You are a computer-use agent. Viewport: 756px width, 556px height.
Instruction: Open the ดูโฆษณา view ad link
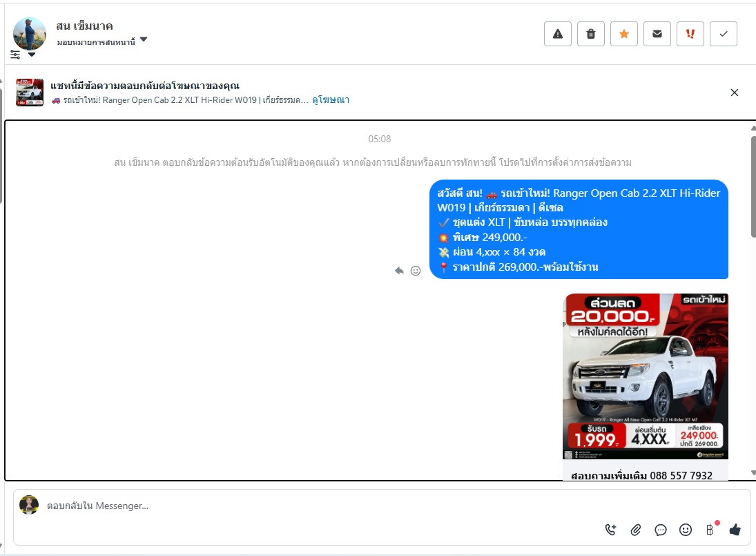331,100
